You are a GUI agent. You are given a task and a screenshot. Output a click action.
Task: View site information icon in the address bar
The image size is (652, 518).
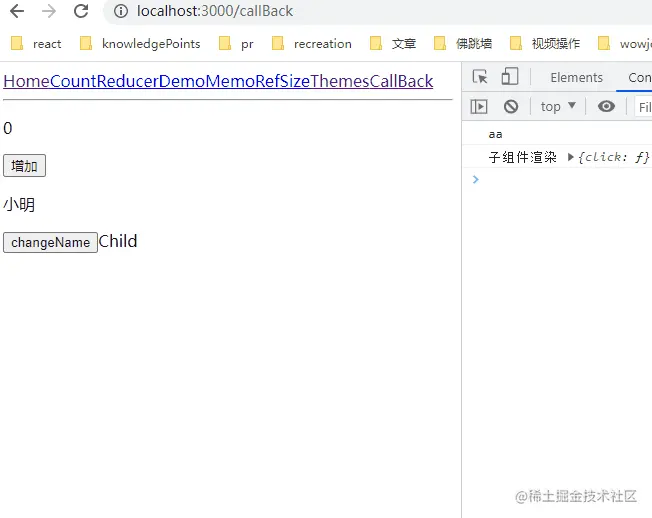pyautogui.click(x=121, y=11)
